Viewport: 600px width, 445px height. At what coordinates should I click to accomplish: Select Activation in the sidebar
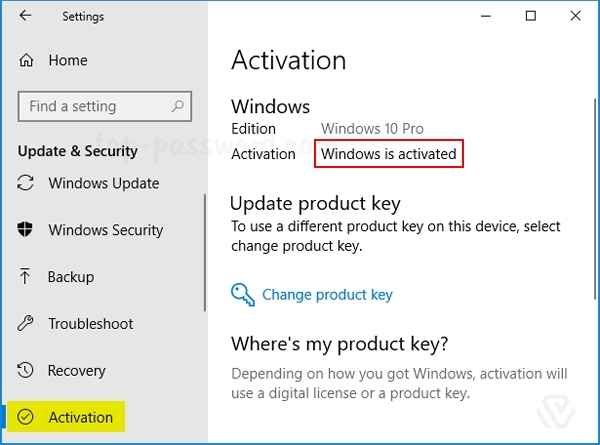(80, 417)
